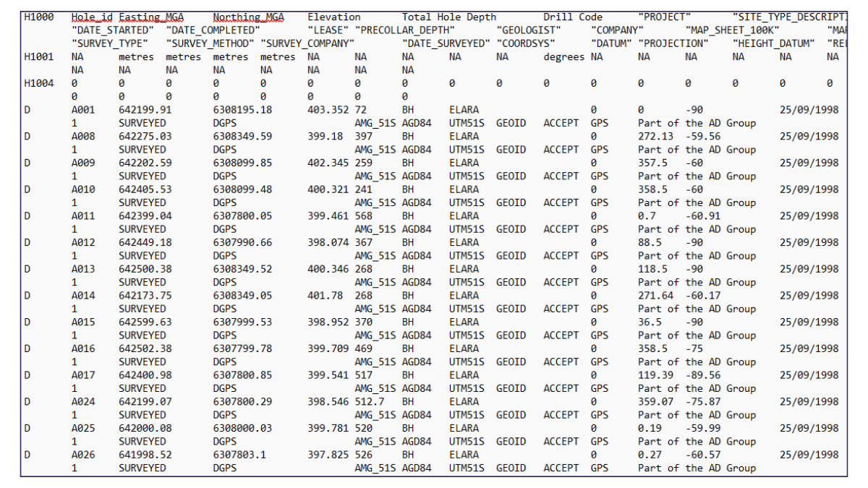
Task: Click hole depth value 512.7
Action: point(370,402)
